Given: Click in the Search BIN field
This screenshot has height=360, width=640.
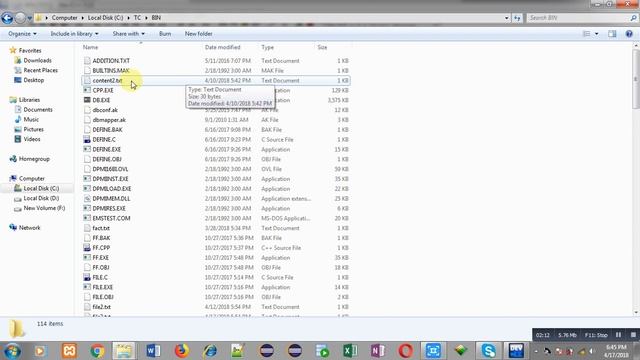Looking at the screenshot, I should click(578, 18).
